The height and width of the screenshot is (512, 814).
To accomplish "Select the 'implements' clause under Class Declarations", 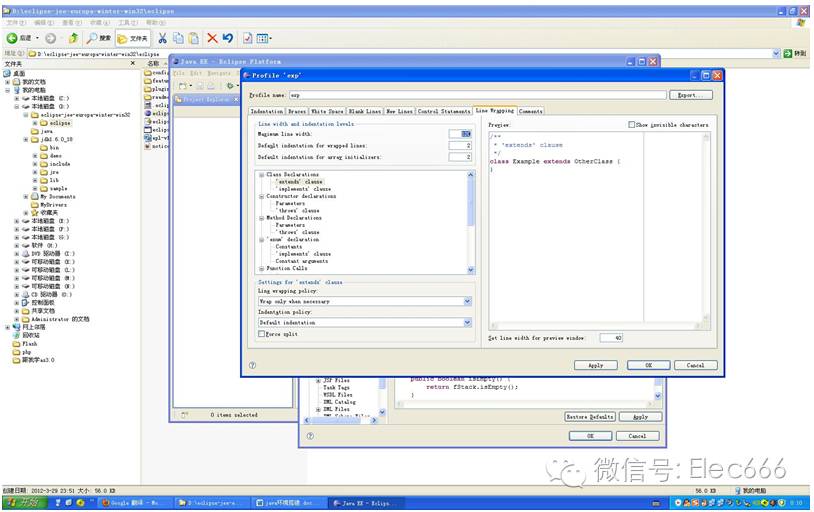I will (304, 189).
